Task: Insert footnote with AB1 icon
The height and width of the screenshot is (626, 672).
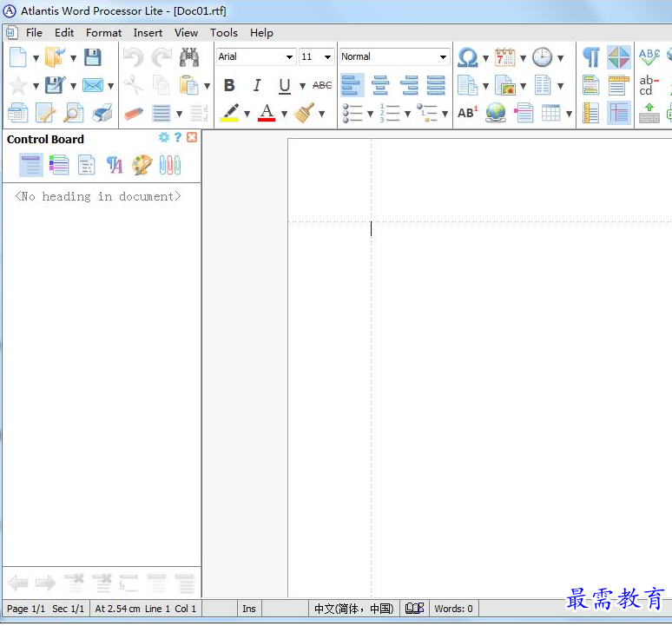Action: (x=468, y=113)
